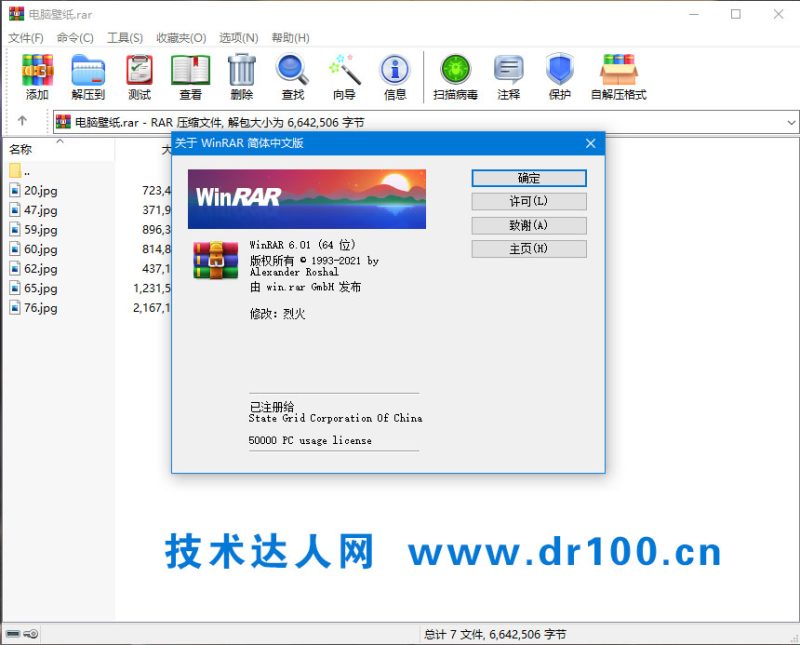Open the 收藏夹(O) menu
800x645 pixels.
[181, 38]
